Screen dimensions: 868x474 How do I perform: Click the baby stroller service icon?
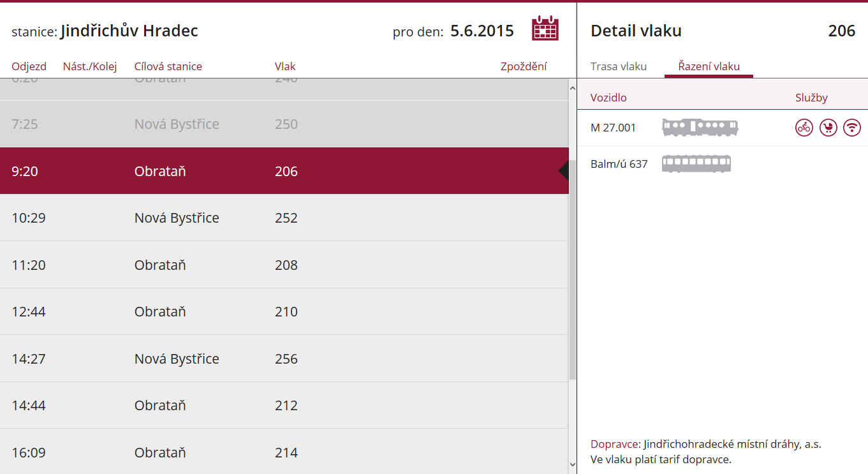[x=828, y=128]
